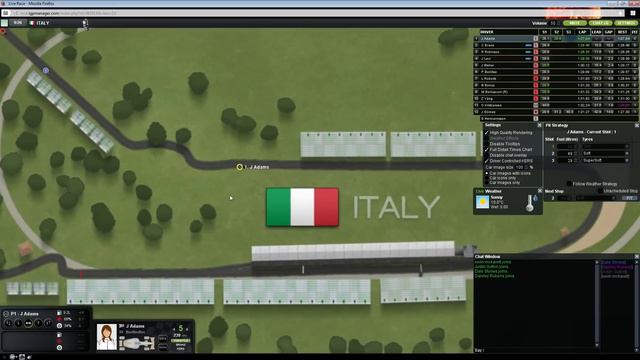The image size is (640, 360).
Task: Click the green Mute button
Action: 575,23
